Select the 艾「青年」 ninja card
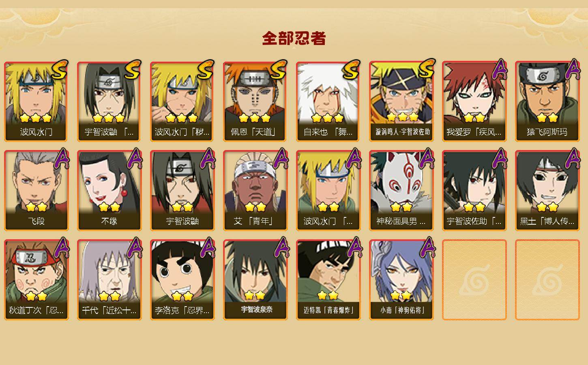The height and width of the screenshot is (365, 588). (255, 191)
